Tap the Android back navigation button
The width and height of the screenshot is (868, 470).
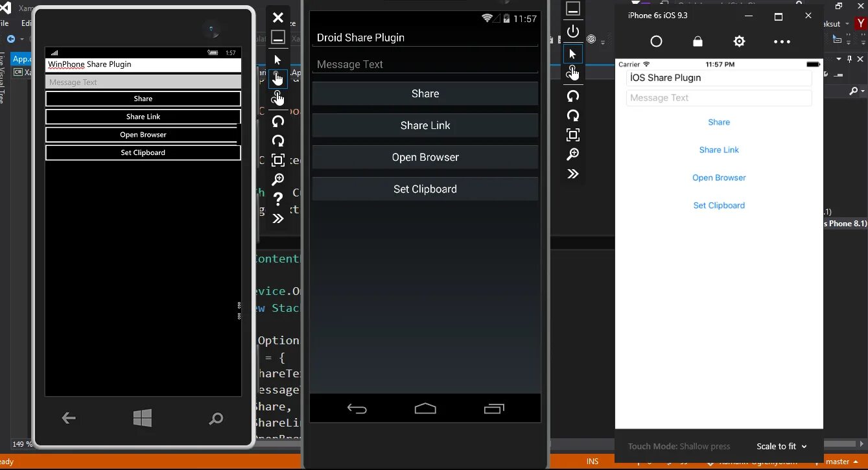357,408
